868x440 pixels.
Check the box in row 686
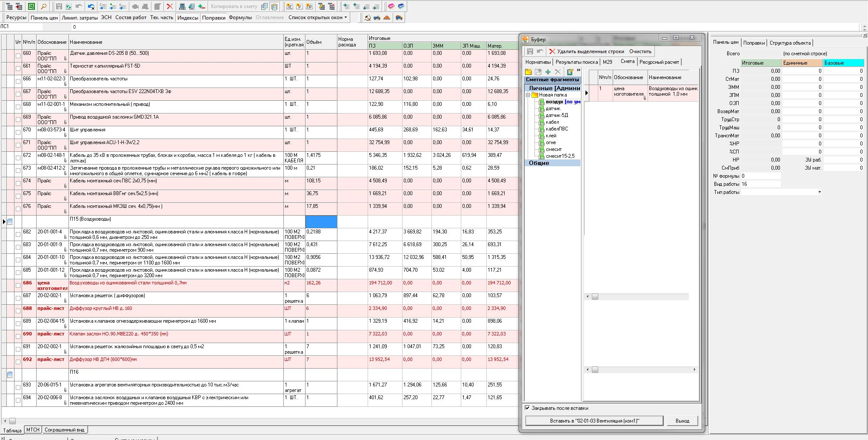click(x=18, y=285)
